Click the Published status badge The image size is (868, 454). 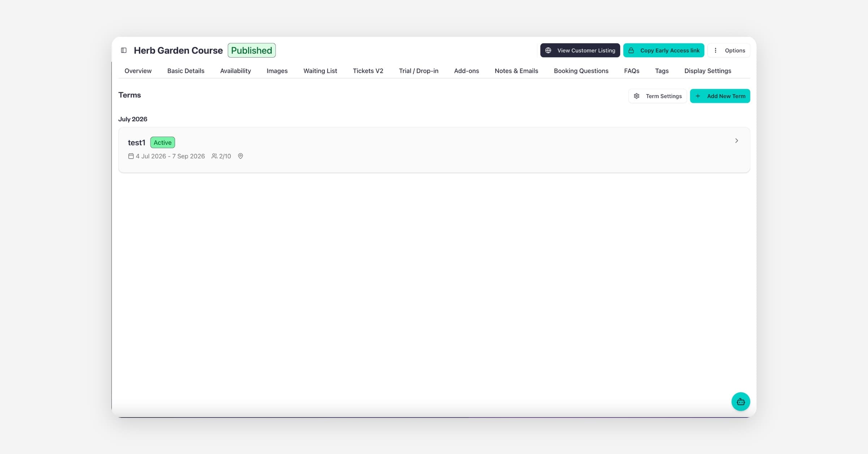click(252, 50)
